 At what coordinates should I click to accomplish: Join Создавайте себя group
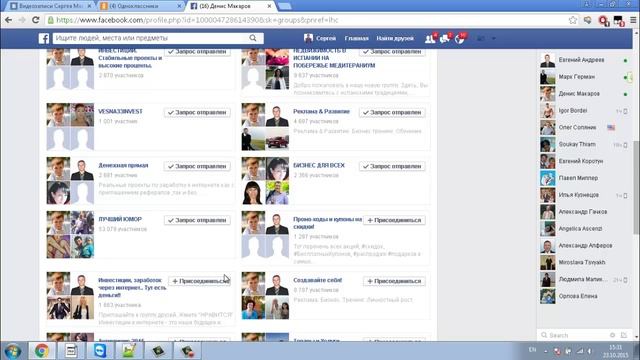(x=394, y=281)
